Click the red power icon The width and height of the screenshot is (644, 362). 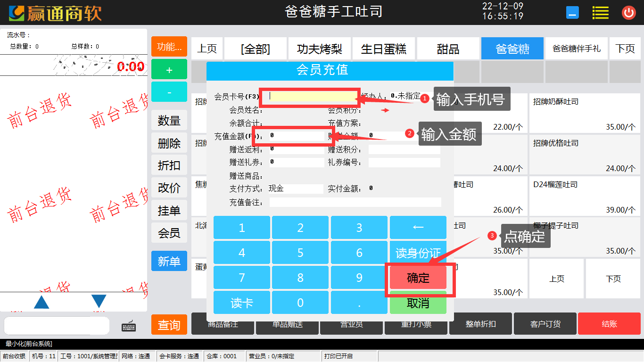(629, 13)
